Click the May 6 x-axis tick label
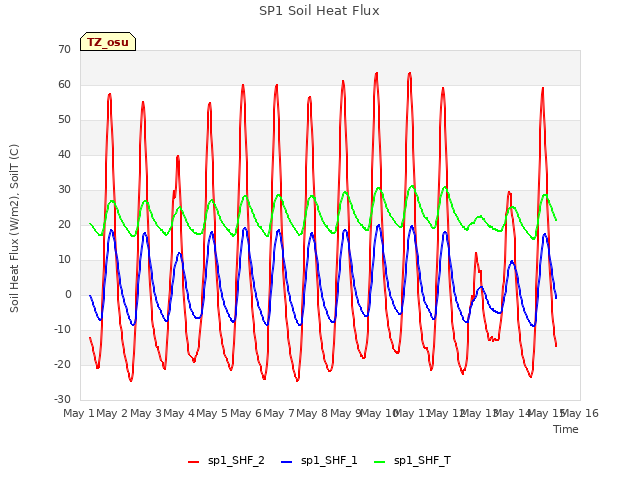 coord(246,413)
